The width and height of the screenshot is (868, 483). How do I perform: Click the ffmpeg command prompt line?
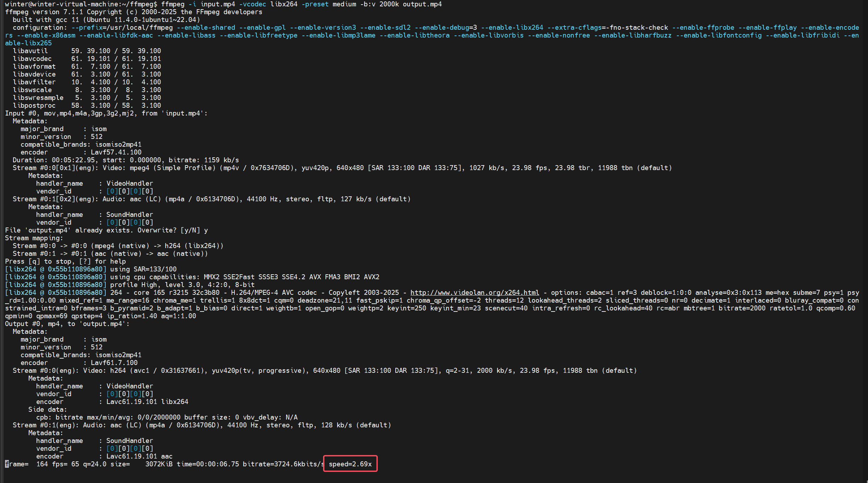coord(223,4)
